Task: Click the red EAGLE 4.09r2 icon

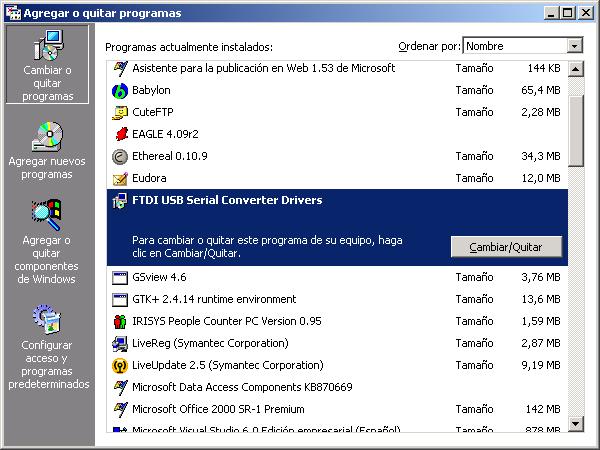Action: coord(120,134)
